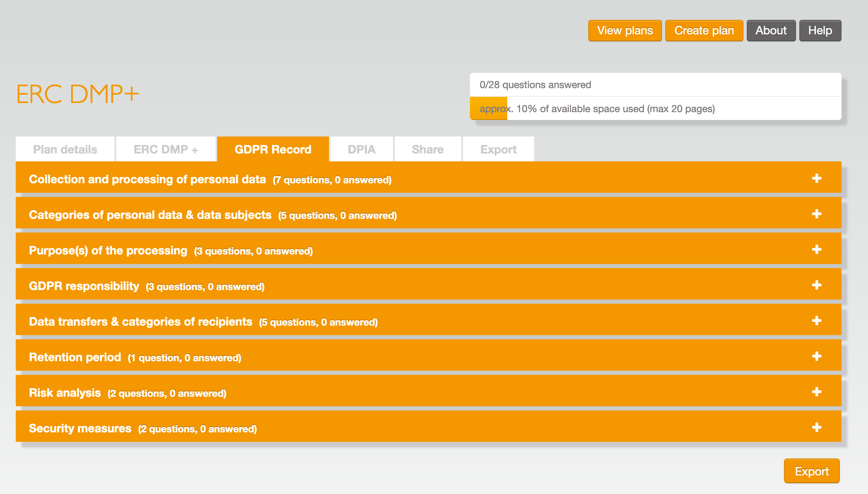This screenshot has width=868, height=494.
Task: Click the View plans button
Action: 625,31
